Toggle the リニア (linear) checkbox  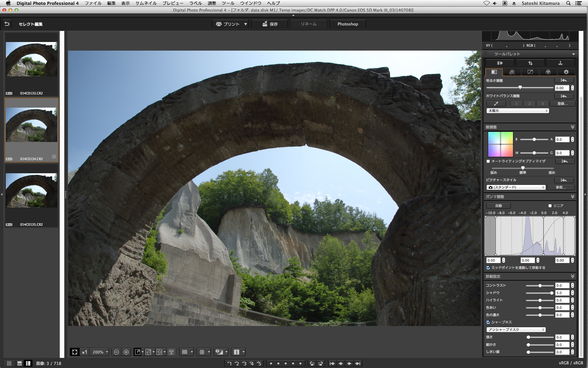[x=550, y=206]
